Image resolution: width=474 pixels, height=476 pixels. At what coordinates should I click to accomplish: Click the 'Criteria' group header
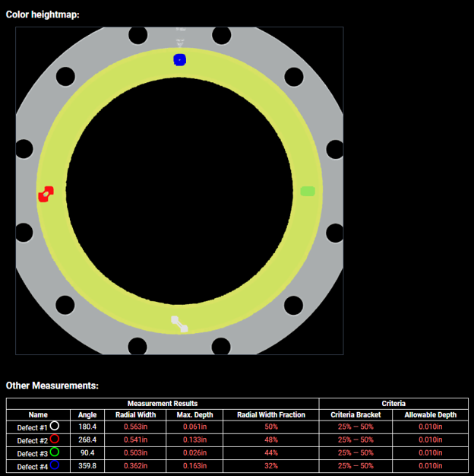pos(393,404)
